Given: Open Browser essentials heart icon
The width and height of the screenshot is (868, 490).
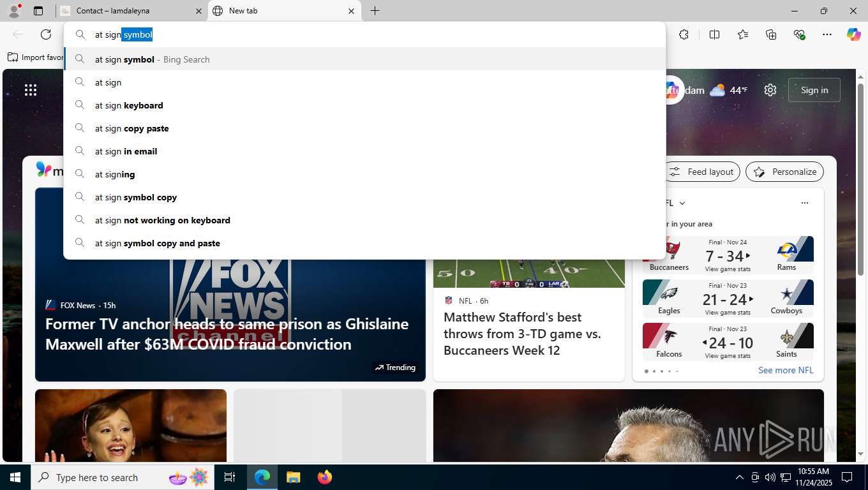Looking at the screenshot, I should click(799, 34).
